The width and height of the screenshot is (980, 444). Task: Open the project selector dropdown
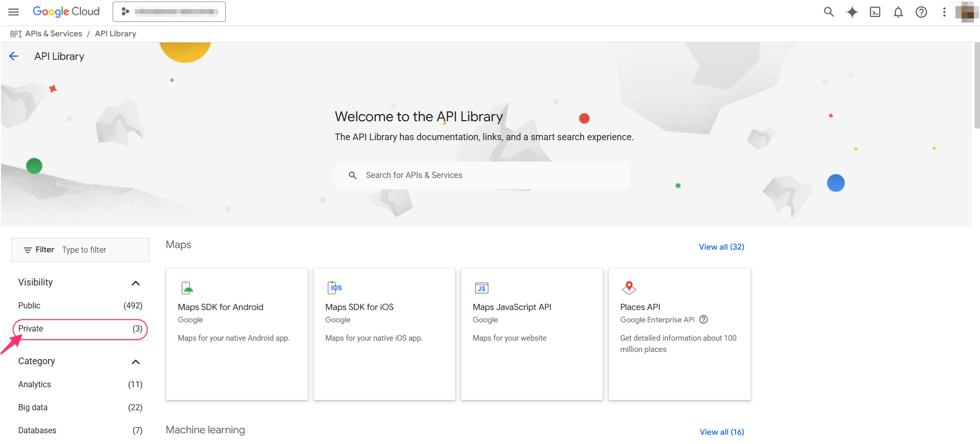[x=169, y=12]
